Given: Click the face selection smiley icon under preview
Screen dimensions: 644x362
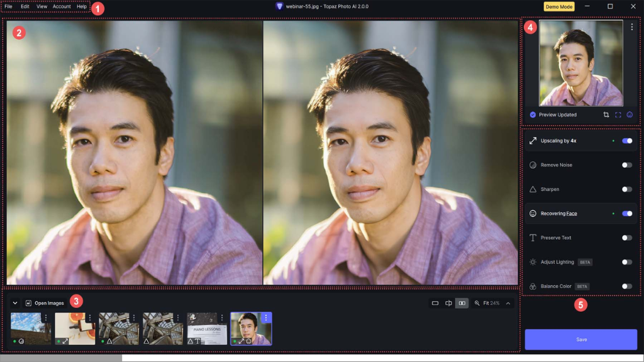Looking at the screenshot, I should [630, 115].
